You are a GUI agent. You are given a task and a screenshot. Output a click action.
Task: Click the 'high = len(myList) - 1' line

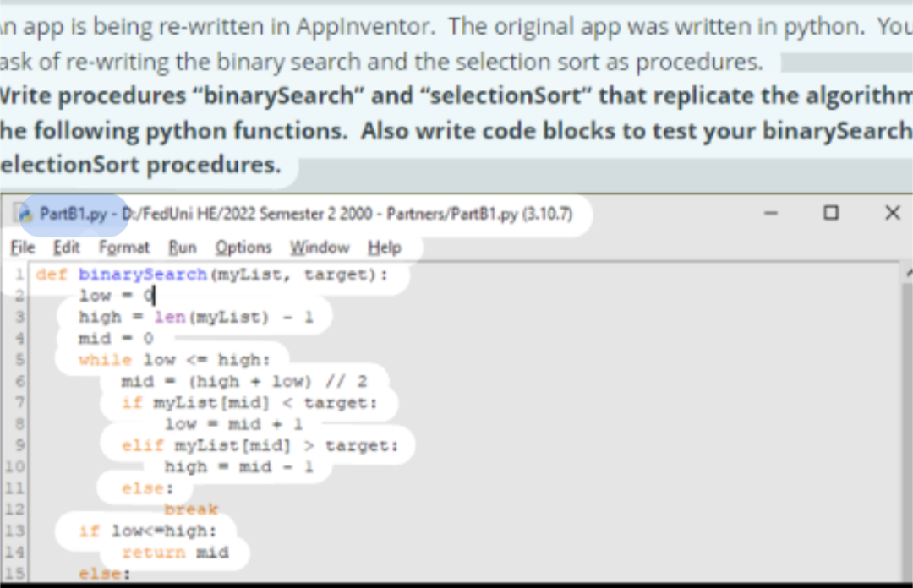coord(196,317)
